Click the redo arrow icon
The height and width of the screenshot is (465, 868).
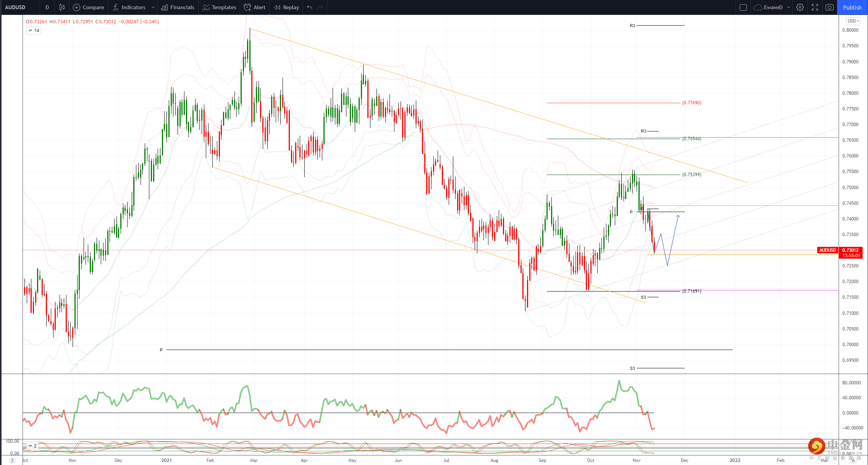pyautogui.click(x=320, y=7)
